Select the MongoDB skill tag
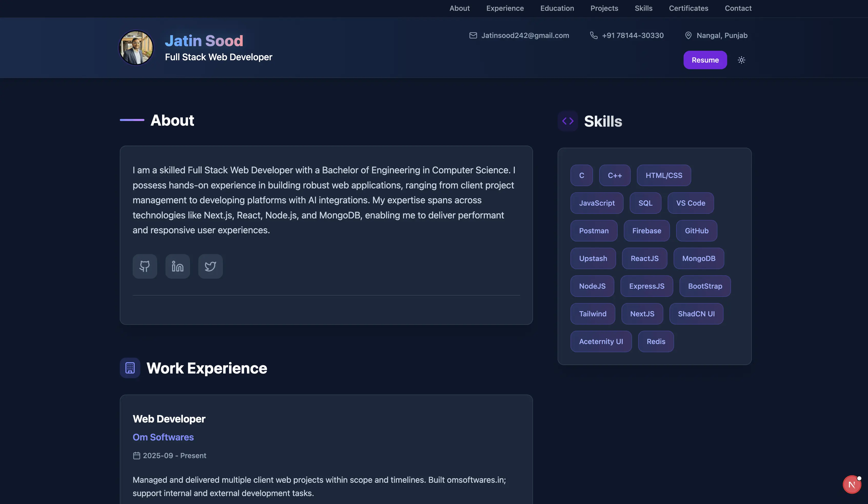This screenshot has width=868, height=504. (x=698, y=259)
